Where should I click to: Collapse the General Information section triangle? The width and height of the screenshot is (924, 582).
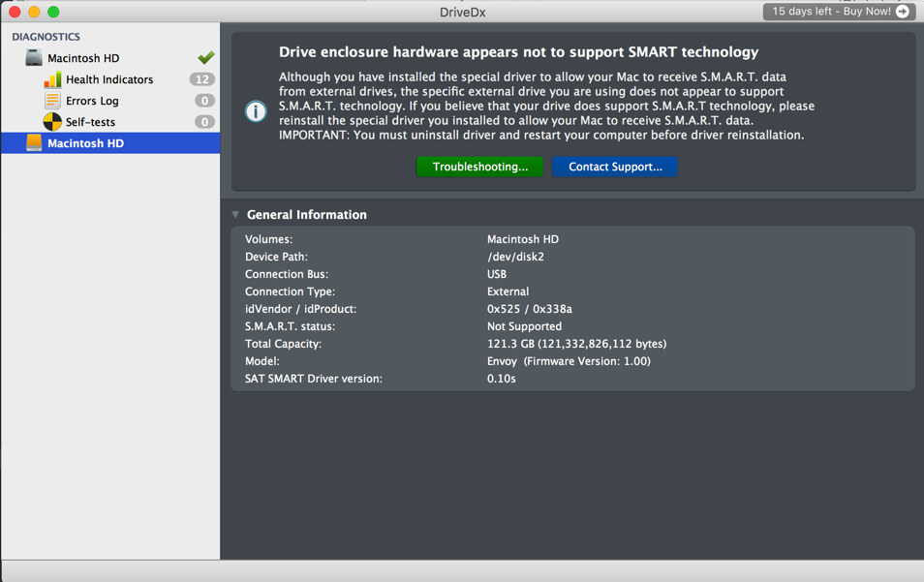tap(235, 214)
